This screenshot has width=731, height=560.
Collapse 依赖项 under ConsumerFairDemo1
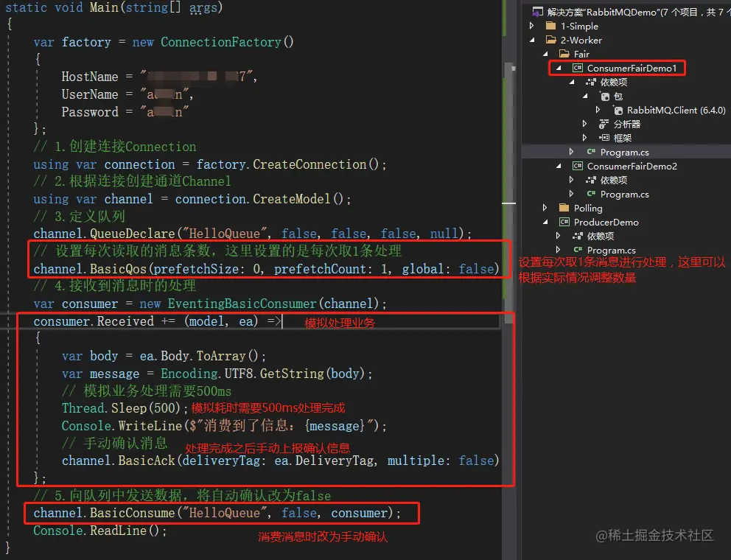point(572,82)
